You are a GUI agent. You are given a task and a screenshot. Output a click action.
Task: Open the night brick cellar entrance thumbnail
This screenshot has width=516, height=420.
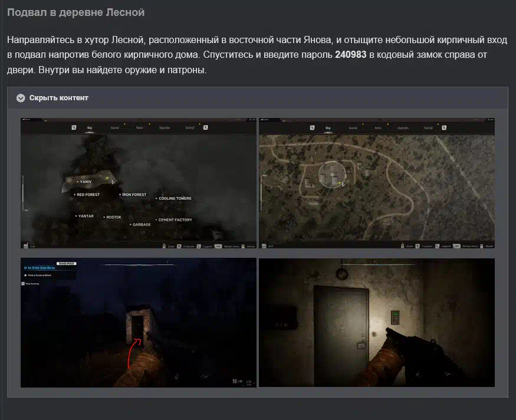pos(138,323)
